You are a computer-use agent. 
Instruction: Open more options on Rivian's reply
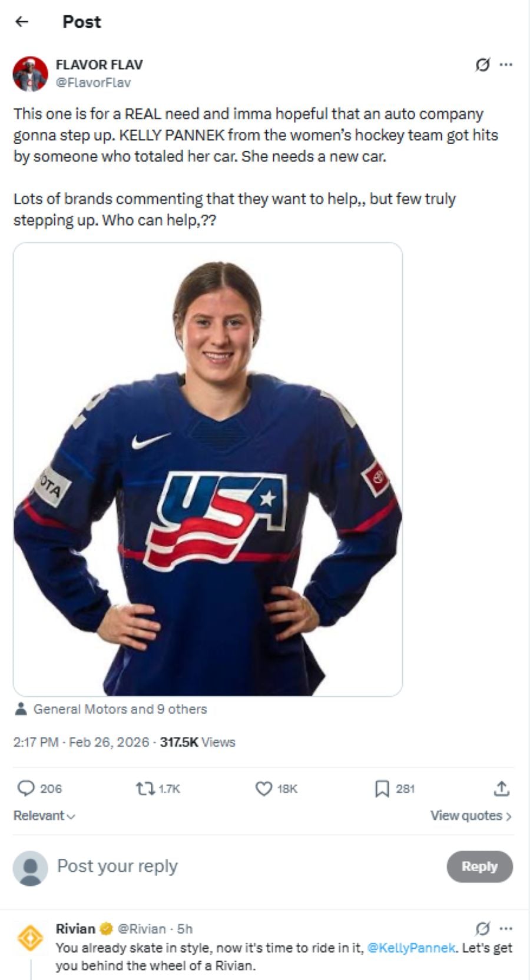506,929
